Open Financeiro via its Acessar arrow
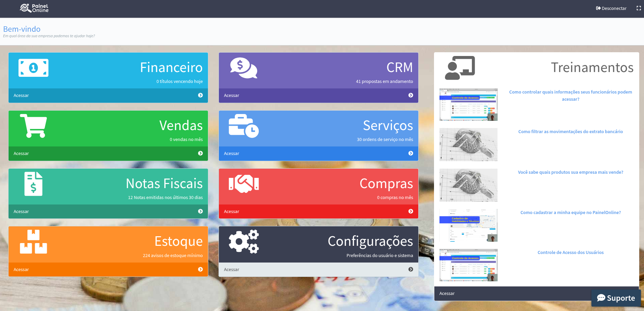644x311 pixels. pos(200,95)
